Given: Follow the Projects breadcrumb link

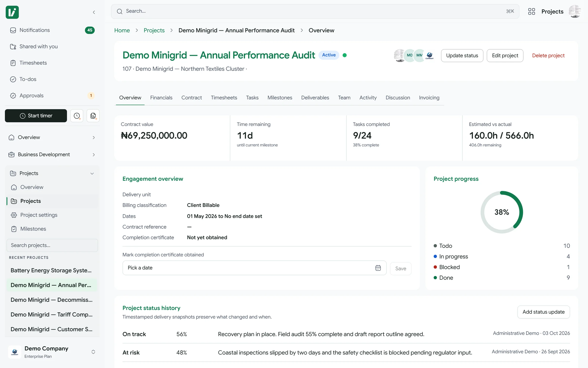Looking at the screenshot, I should (x=154, y=30).
